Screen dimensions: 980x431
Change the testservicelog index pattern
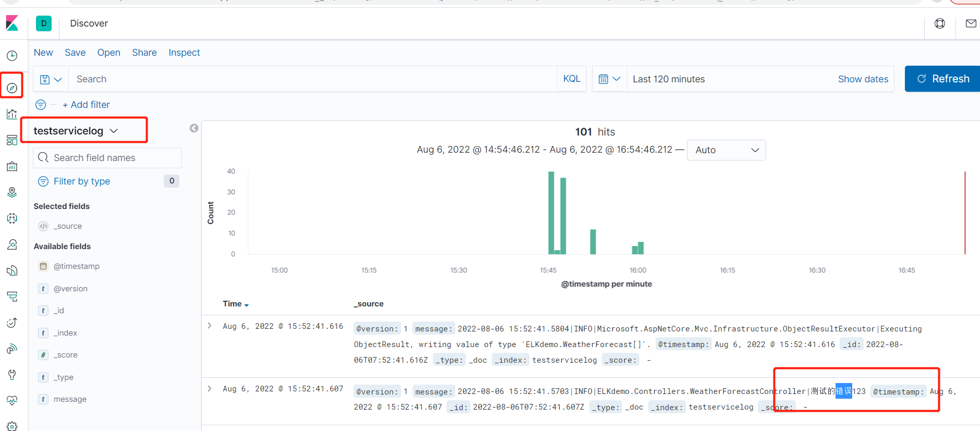[x=76, y=131]
